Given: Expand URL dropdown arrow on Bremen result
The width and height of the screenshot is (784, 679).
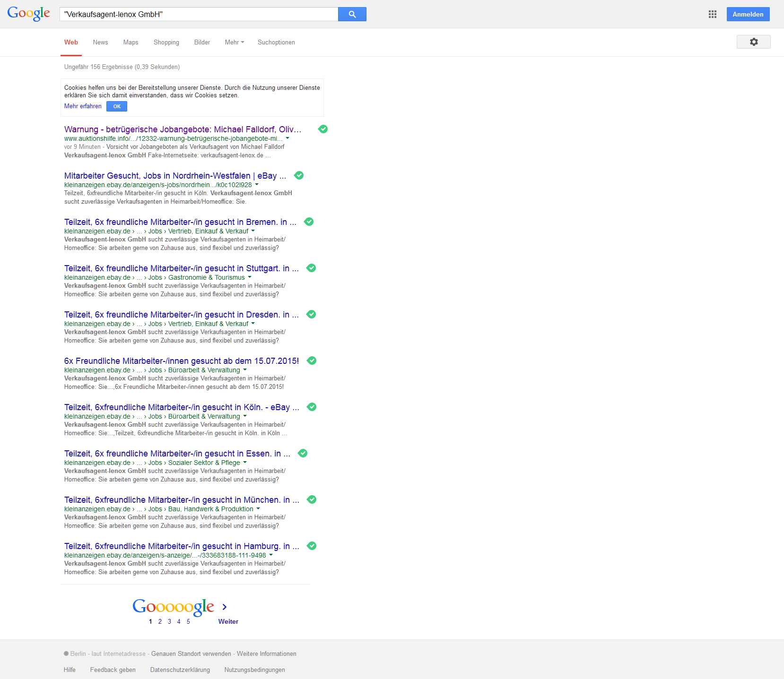Looking at the screenshot, I should 253,231.
